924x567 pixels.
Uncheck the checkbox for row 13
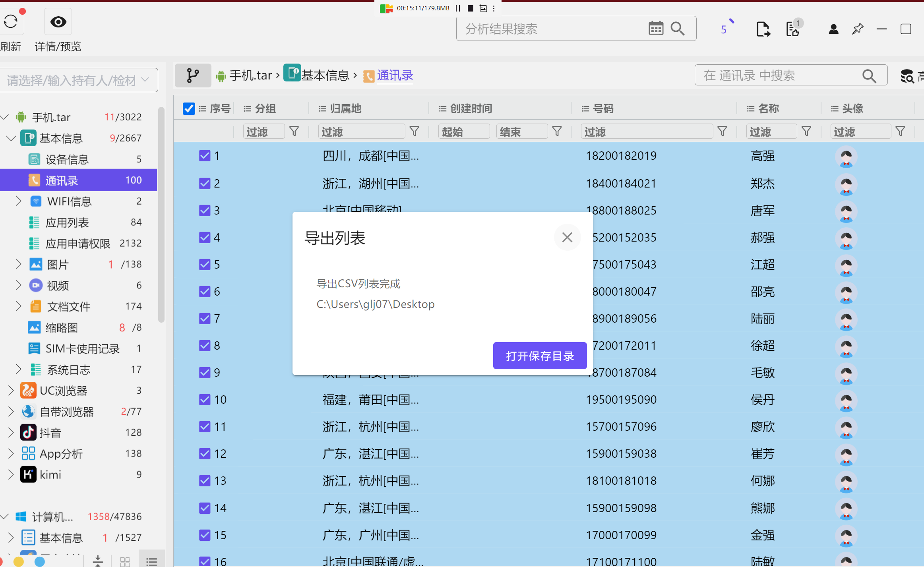click(205, 481)
